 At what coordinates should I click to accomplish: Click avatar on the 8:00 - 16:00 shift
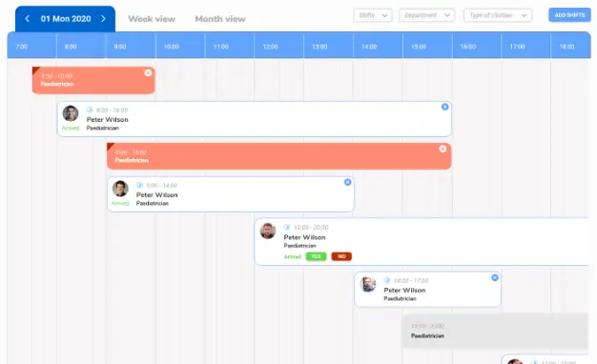pyautogui.click(x=71, y=113)
